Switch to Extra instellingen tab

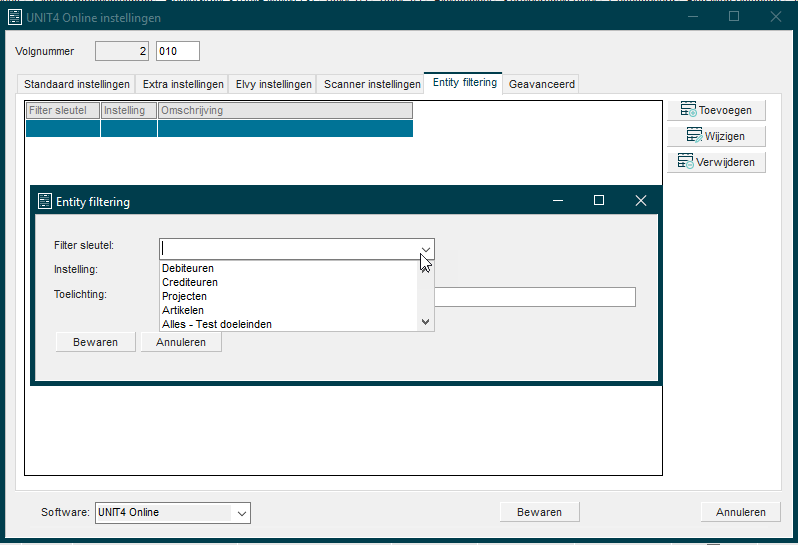pyautogui.click(x=183, y=84)
